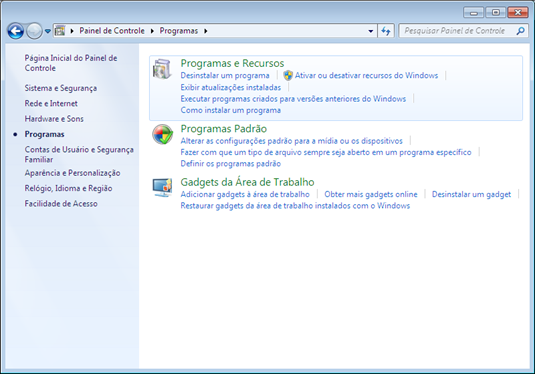
Task: Open Rede e Internet in sidebar
Action: tap(51, 103)
